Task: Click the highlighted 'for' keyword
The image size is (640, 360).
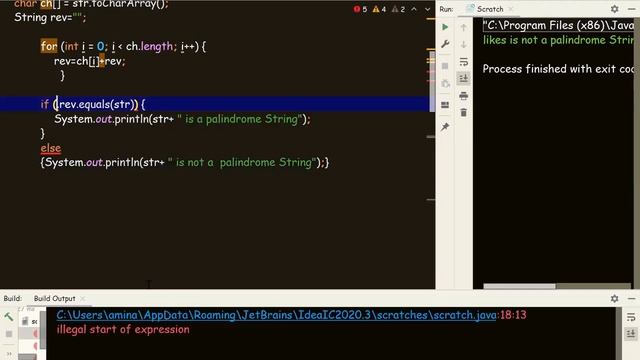Action: (x=49, y=46)
